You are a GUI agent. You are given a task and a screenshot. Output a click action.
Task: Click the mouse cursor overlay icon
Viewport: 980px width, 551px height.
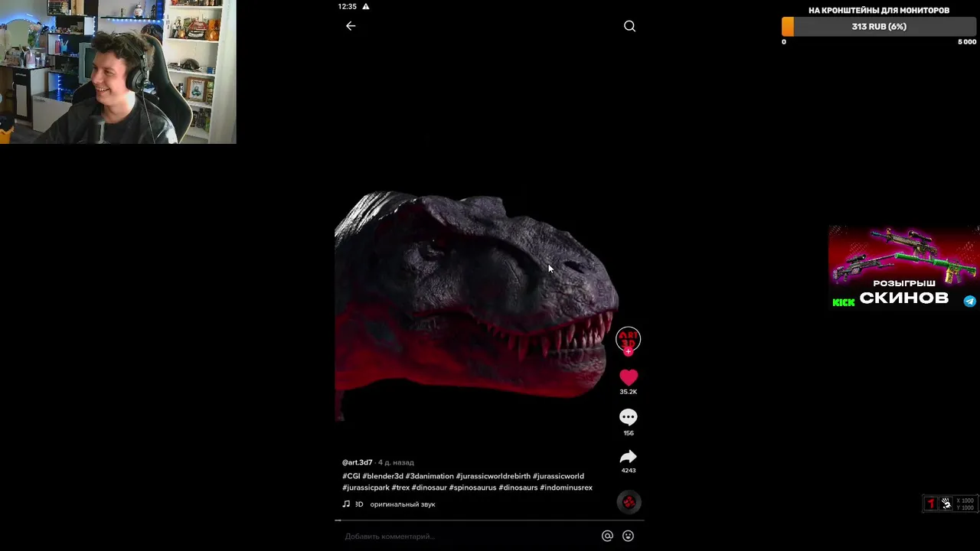pos(946,504)
